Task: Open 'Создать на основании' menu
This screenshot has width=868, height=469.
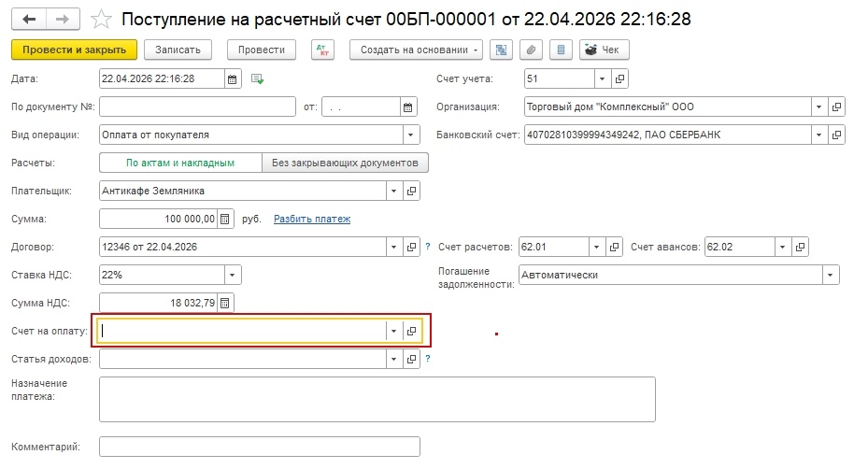Action: [417, 50]
